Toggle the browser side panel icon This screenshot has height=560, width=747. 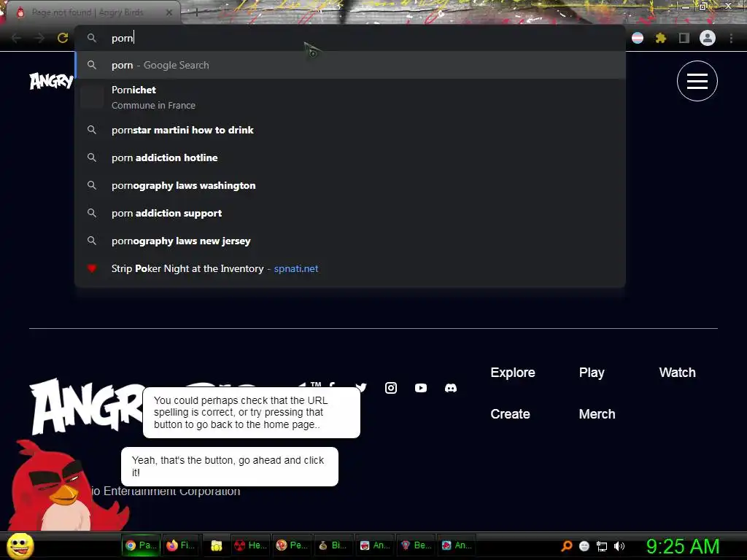point(684,38)
